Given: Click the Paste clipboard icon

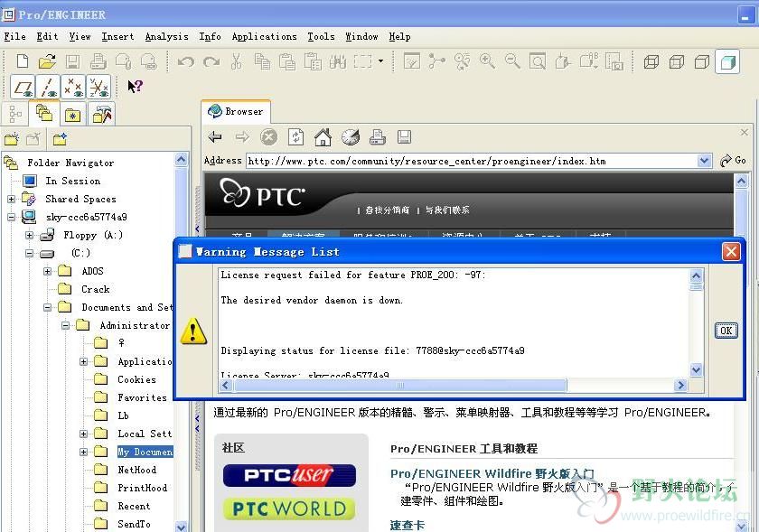Looking at the screenshot, I should (x=287, y=61).
